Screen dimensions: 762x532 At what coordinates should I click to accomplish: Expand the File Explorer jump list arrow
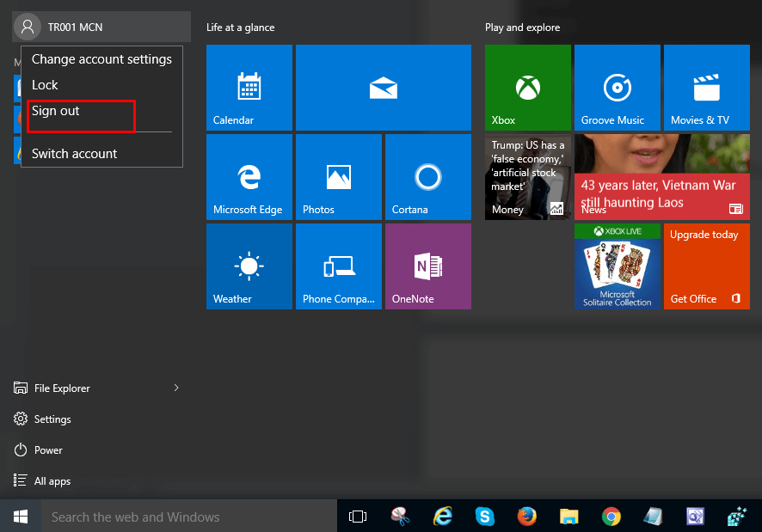coord(176,388)
